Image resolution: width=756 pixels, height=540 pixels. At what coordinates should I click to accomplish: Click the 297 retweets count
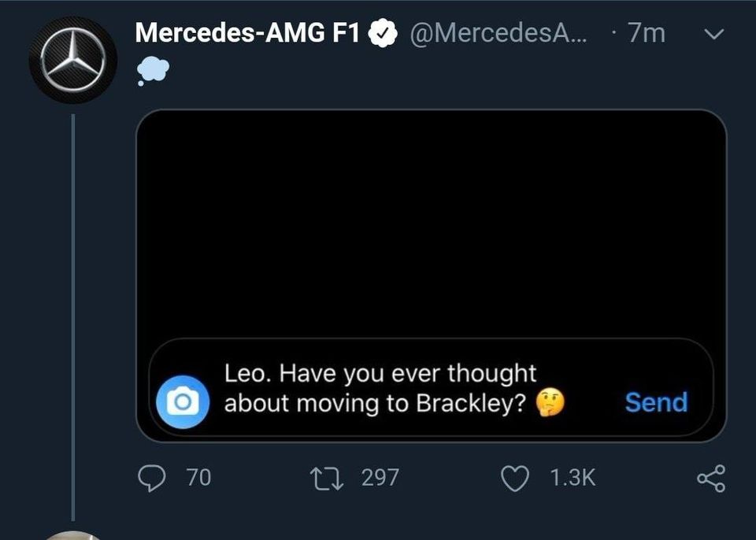click(380, 478)
